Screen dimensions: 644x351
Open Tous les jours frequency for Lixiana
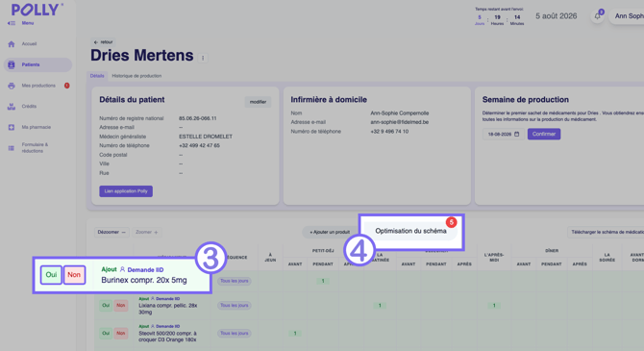coord(235,306)
